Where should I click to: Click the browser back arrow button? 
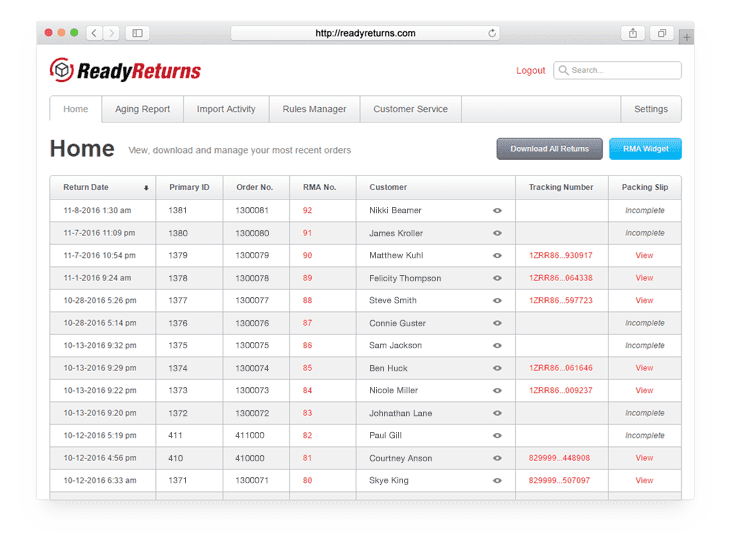click(x=95, y=33)
